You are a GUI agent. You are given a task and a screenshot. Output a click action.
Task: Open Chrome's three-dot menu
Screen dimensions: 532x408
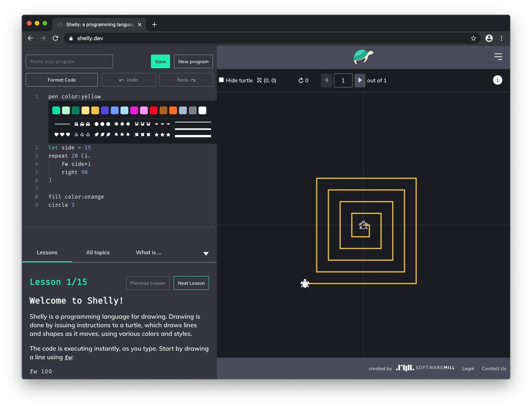pyautogui.click(x=501, y=39)
